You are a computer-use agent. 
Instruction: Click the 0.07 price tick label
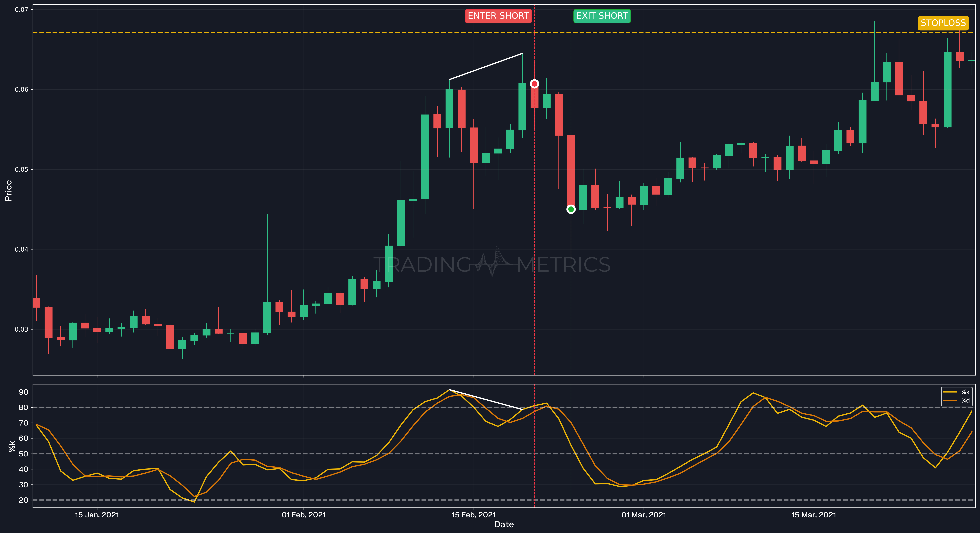22,10
